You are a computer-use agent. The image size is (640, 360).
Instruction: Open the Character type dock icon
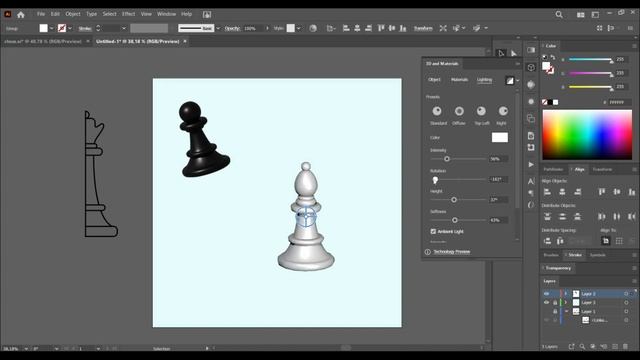531,181
